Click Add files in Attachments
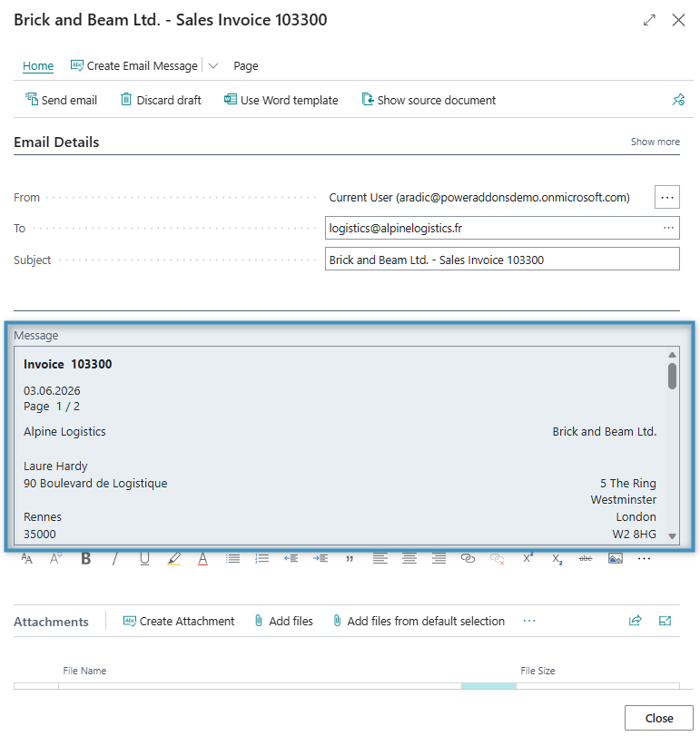 point(284,621)
